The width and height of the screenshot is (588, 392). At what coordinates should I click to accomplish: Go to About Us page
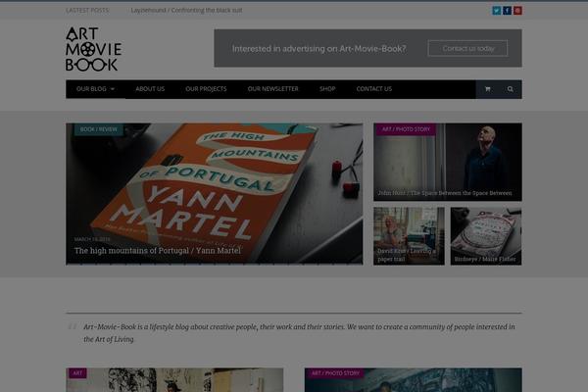pos(150,89)
